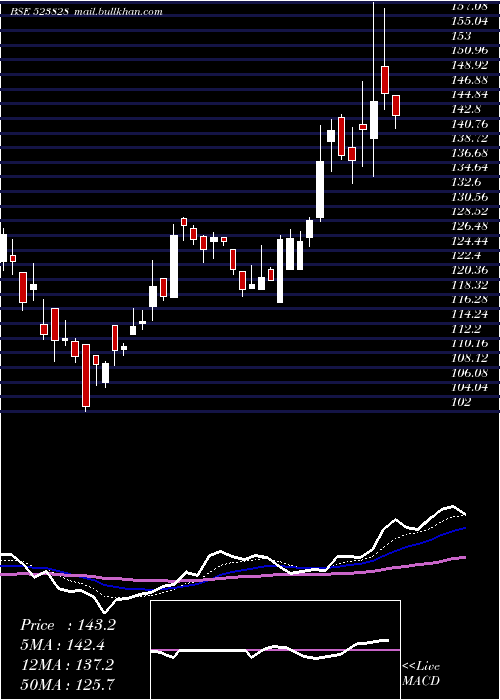Click the 50MA : 125.7 legend entry

(x=67, y=684)
